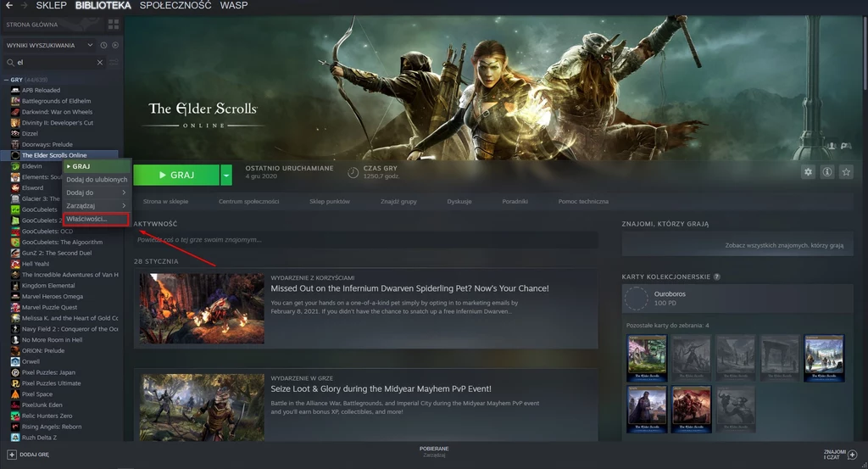868x469 pixels.
Task: Choose Dodaj do ulubionych in context menu
Action: click(x=97, y=180)
